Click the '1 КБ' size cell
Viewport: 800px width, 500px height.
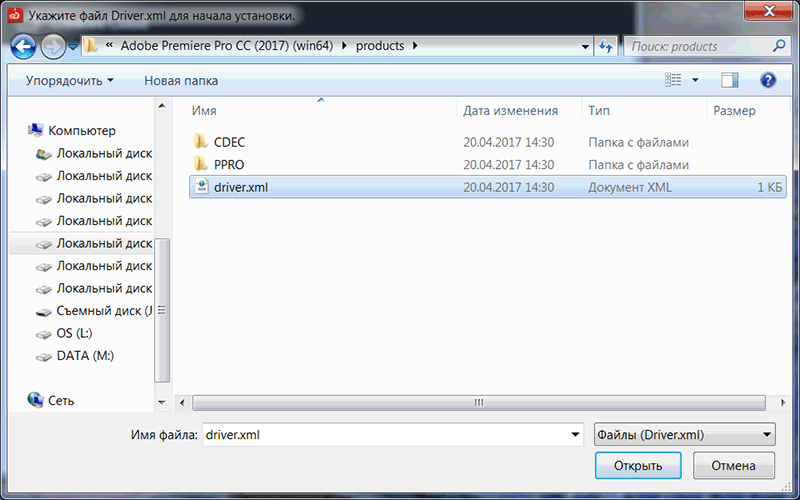(769, 187)
